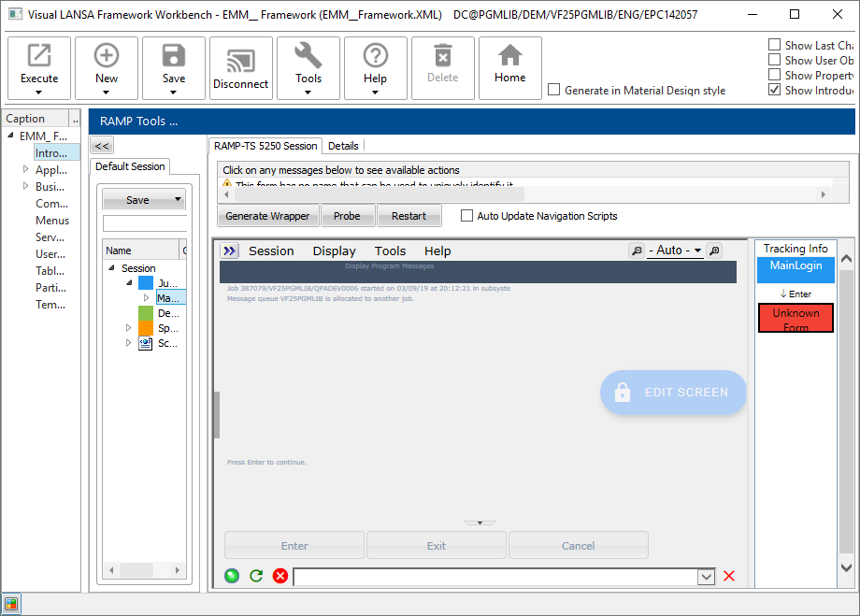Collapse Session tree node
Image resolution: width=860 pixels, height=616 pixels.
111,267
